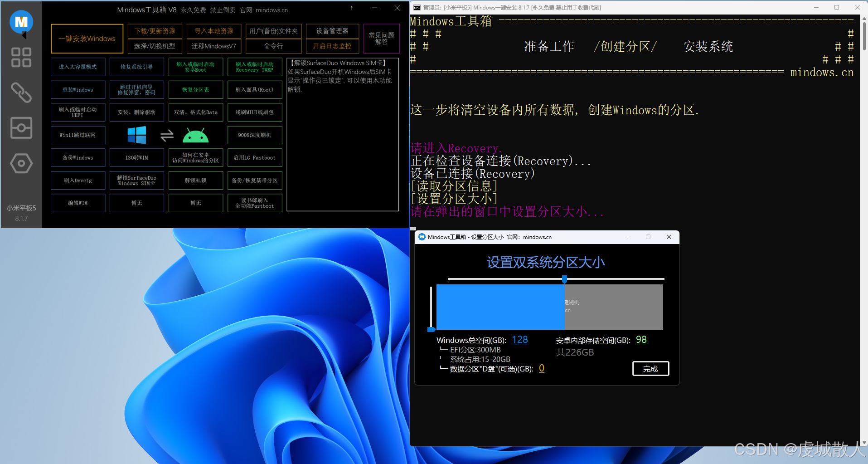Click 刷入或临时启动 UEFI button
868x464 pixels.
[78, 112]
